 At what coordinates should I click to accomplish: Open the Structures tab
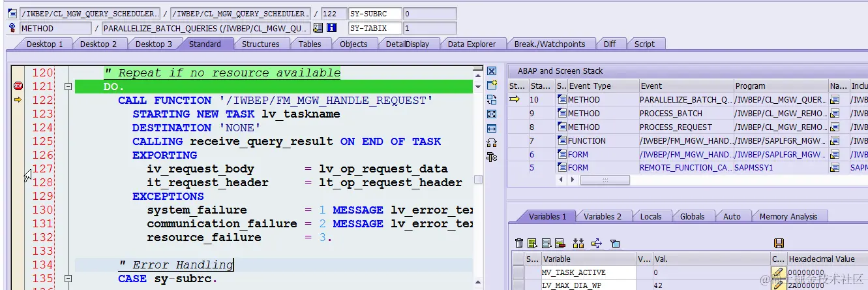260,44
